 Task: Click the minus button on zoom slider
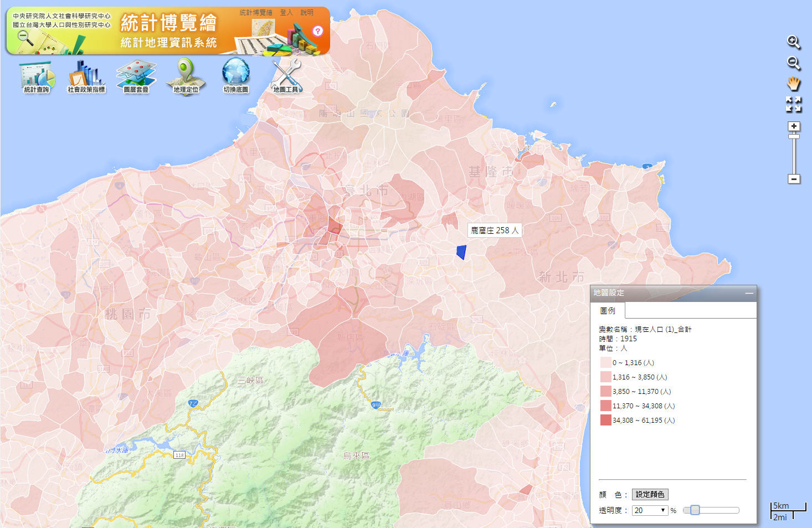pyautogui.click(x=794, y=179)
